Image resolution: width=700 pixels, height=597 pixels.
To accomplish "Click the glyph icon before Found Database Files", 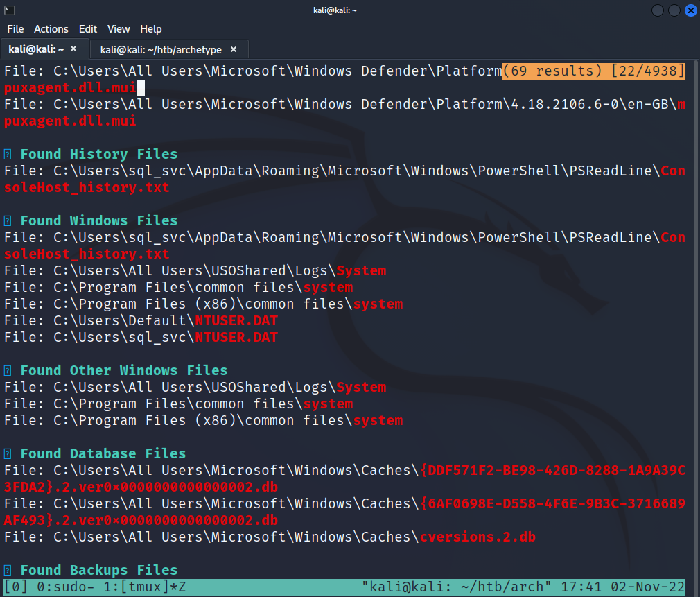I will [x=8, y=453].
